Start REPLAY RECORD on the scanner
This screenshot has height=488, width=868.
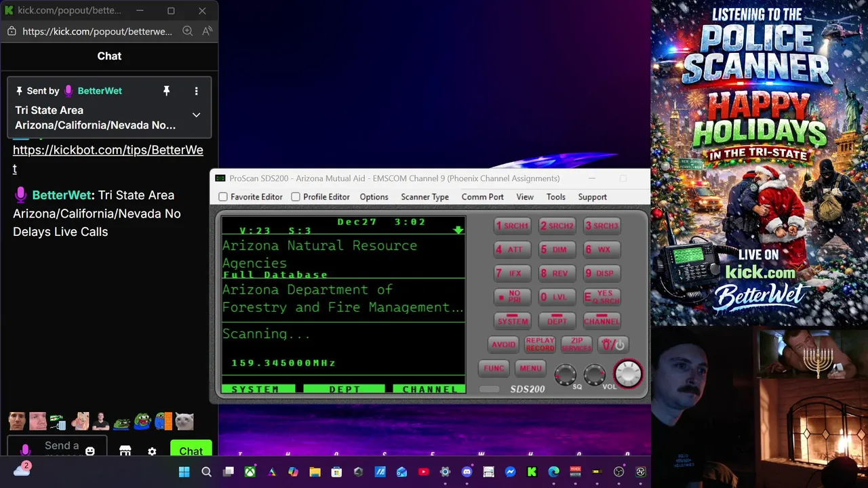540,344
